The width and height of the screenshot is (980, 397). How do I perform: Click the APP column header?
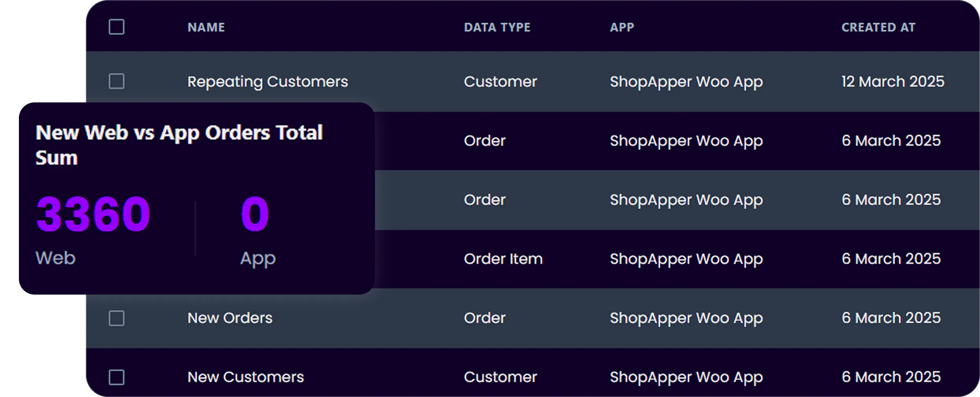622,27
